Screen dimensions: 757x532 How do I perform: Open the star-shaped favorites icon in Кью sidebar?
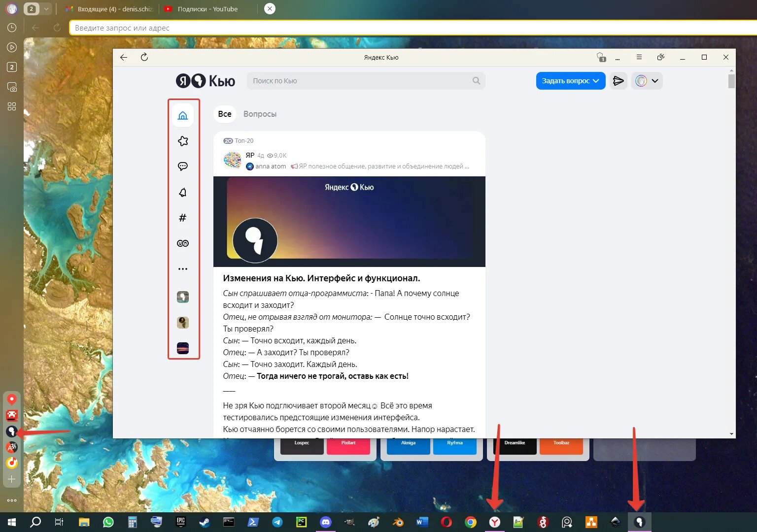[x=183, y=141]
